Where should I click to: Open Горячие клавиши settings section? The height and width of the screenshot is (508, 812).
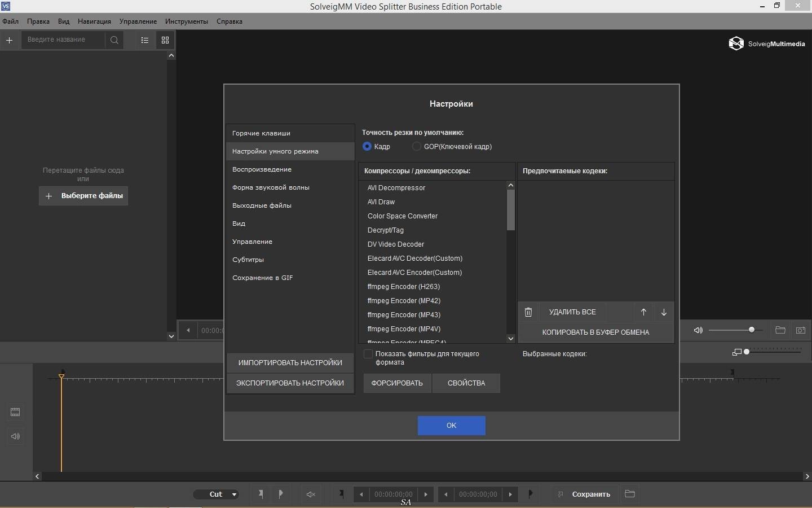(290, 133)
